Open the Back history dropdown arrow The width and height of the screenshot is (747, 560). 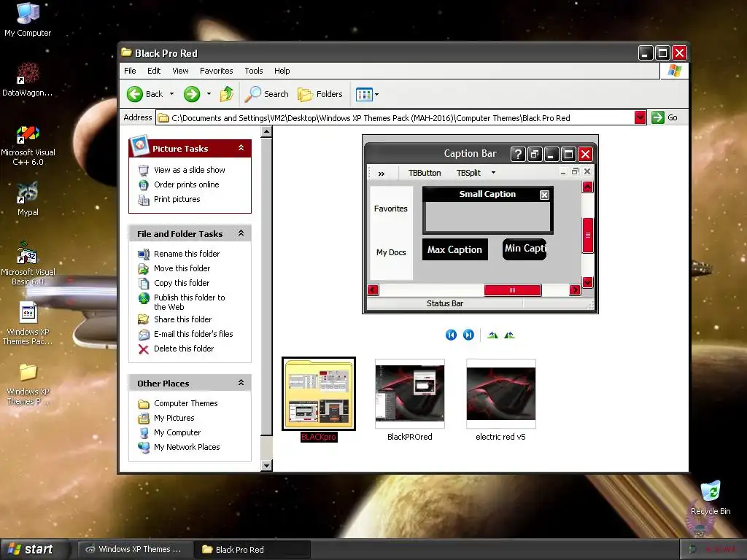tap(171, 94)
